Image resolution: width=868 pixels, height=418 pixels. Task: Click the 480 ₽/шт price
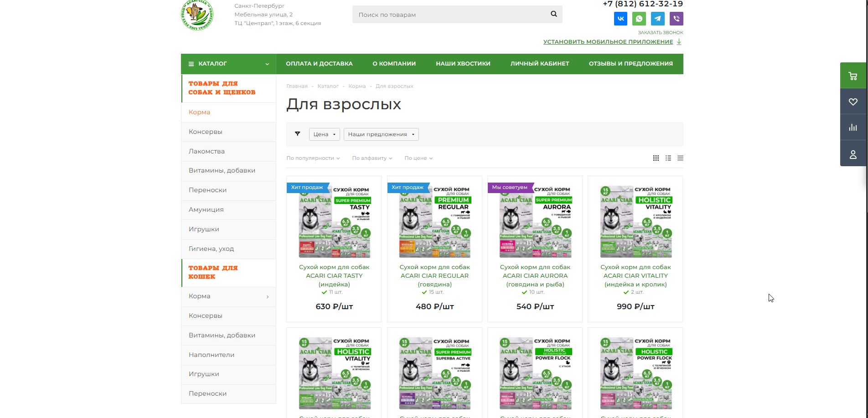434,306
